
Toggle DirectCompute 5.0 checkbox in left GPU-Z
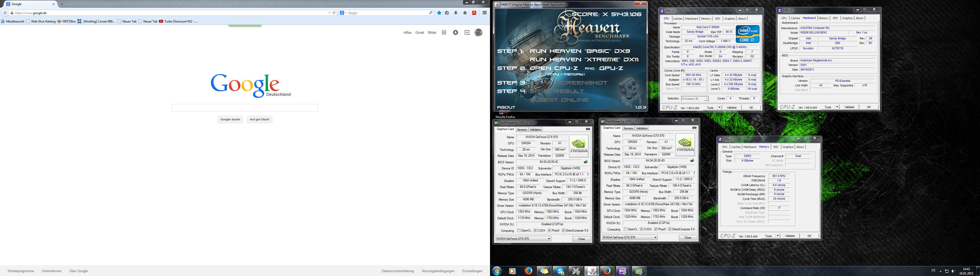click(563, 231)
